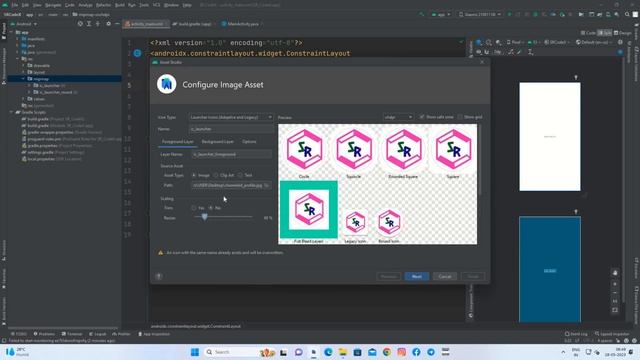Open the preview density dropdown

pos(398,117)
